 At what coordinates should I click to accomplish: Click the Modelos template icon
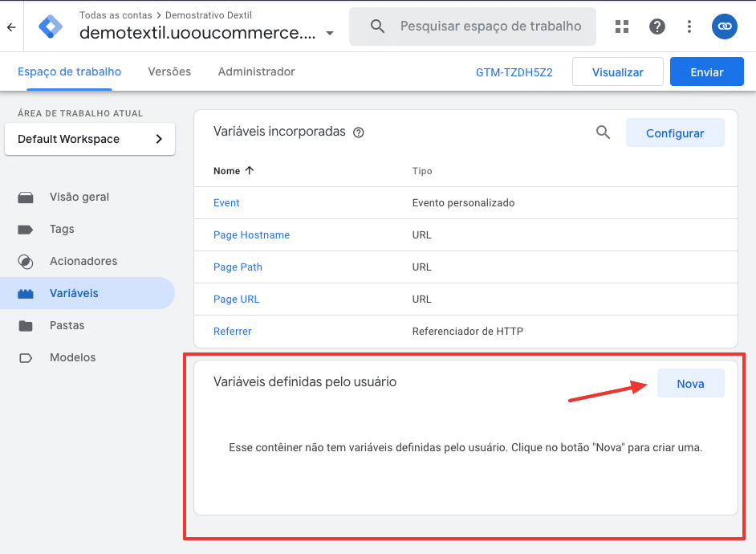pos(26,358)
